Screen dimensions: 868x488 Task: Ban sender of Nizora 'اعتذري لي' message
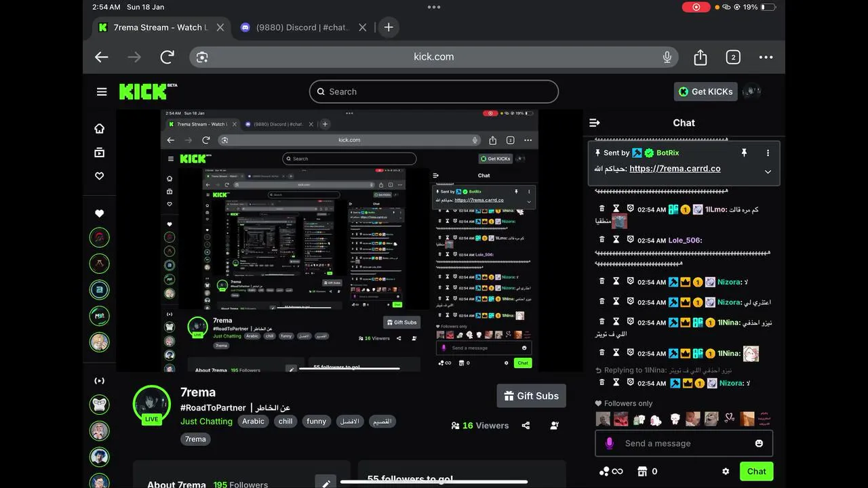click(630, 302)
